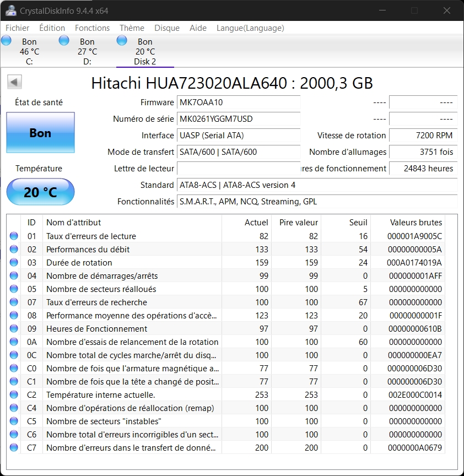Click status orb for temperature attribute C2
This screenshot has width=464, height=476.
pyautogui.click(x=14, y=395)
